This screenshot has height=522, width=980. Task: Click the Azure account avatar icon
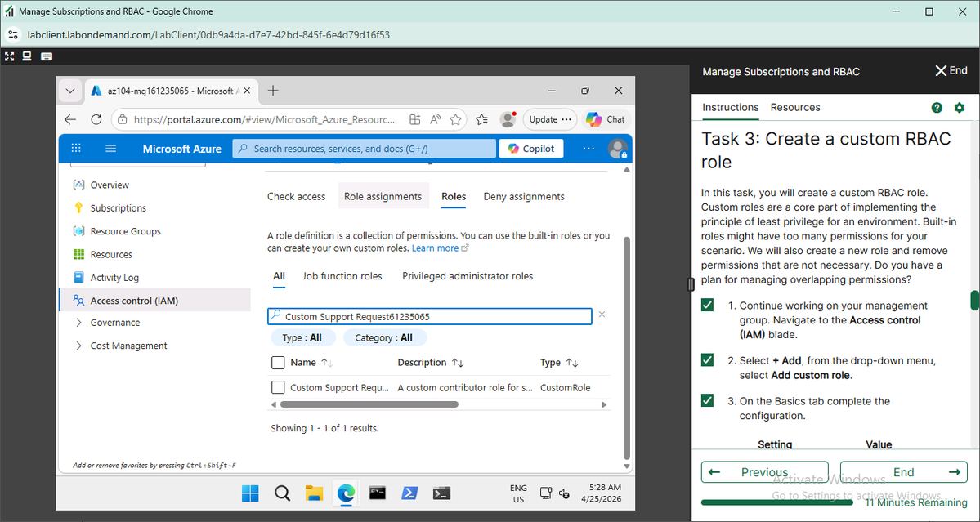pos(617,149)
